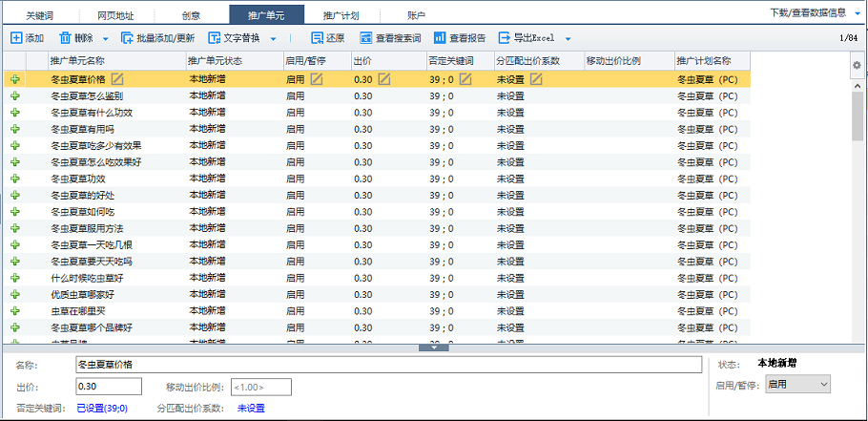
Task: Open the 删除 dropdown arrow
Action: (x=106, y=39)
